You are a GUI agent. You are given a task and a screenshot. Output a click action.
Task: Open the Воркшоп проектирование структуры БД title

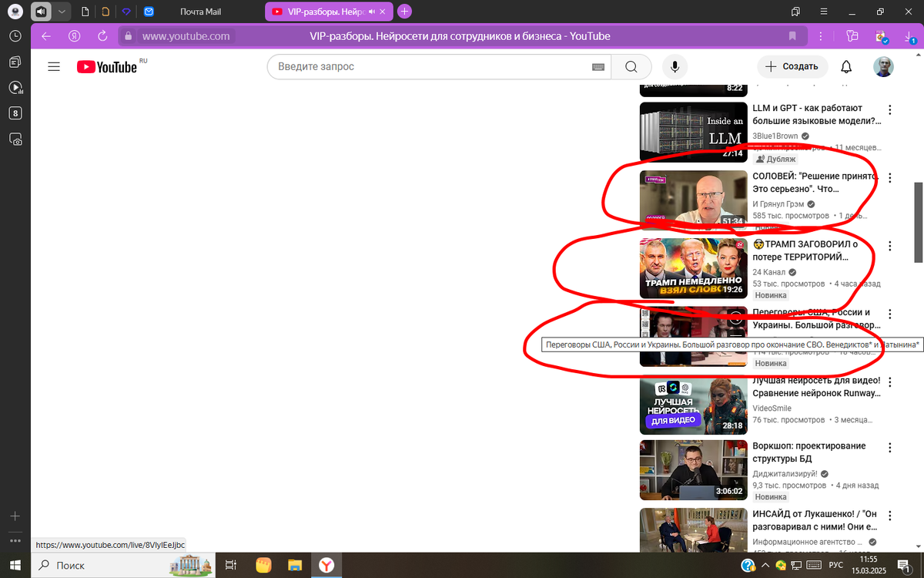click(808, 452)
